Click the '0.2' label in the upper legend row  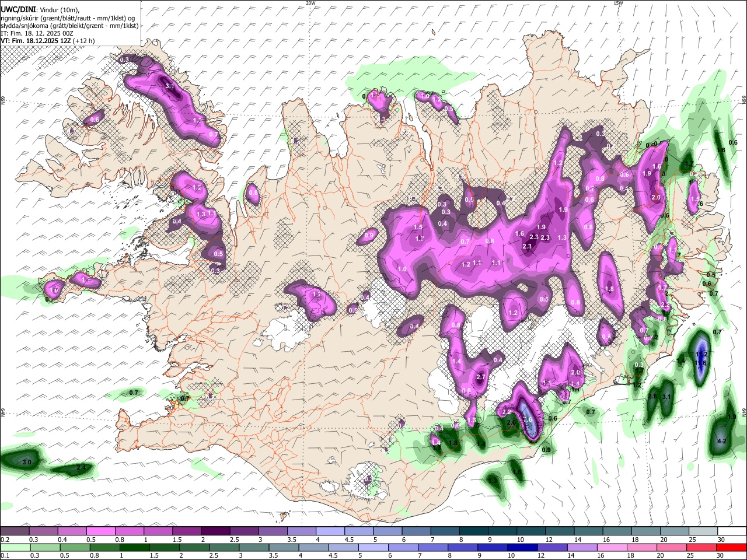(x=5, y=540)
